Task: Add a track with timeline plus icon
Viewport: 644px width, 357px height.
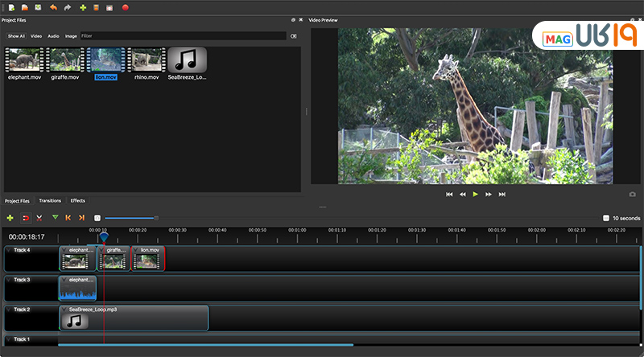Action: pos(10,218)
